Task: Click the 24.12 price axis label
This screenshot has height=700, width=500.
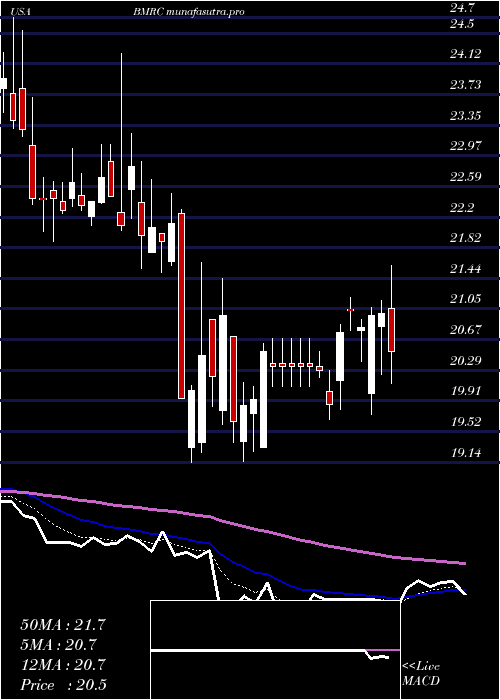Action: coord(466,54)
